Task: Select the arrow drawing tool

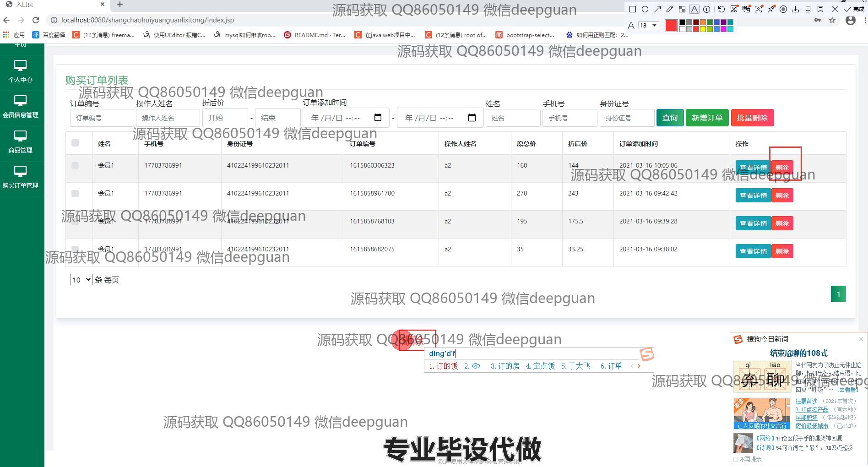Action: (x=657, y=9)
